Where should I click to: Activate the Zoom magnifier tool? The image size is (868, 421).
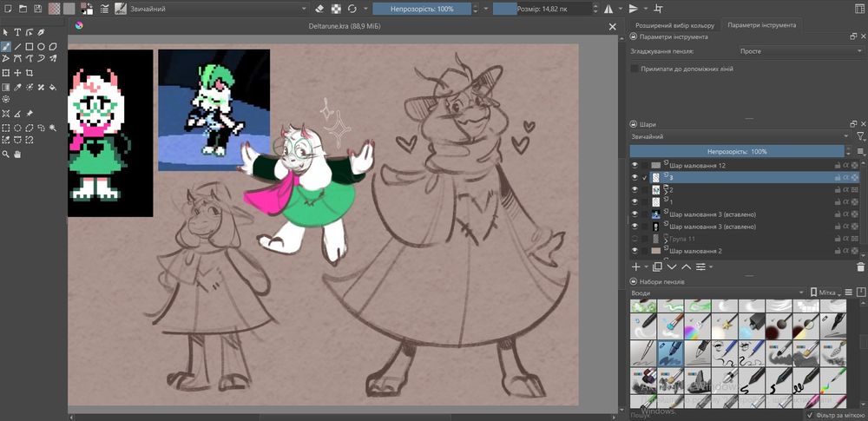pyautogui.click(x=6, y=155)
